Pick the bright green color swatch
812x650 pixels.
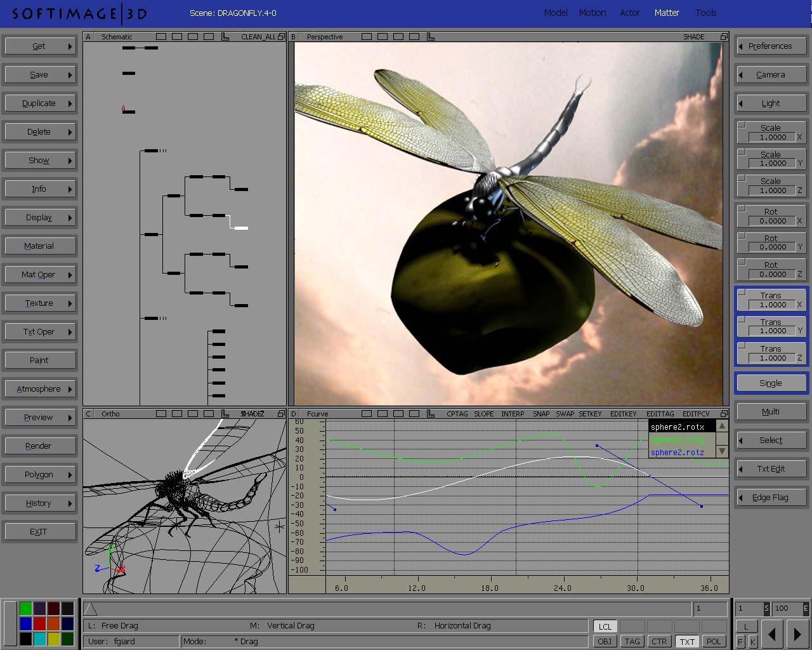[x=26, y=609]
